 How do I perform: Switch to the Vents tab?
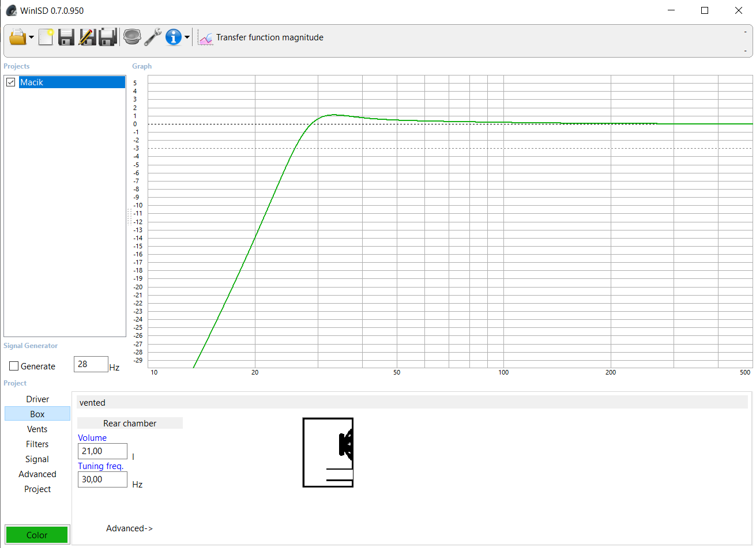(37, 429)
